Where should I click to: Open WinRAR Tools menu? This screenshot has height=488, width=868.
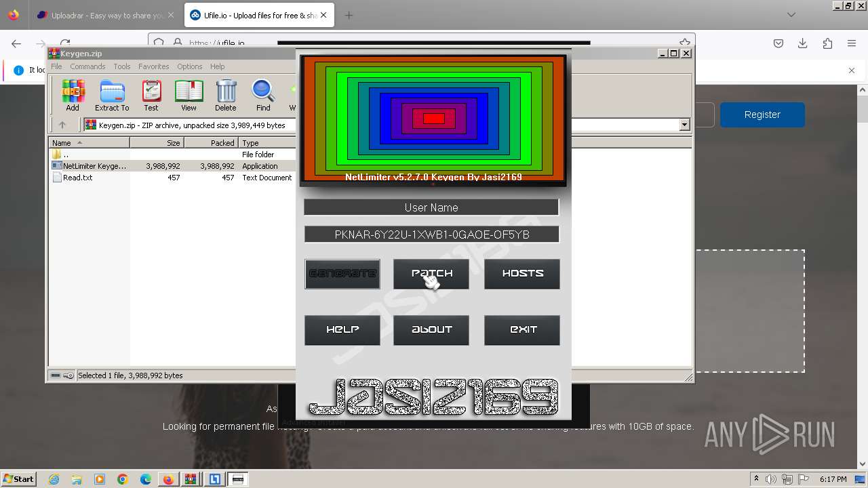pos(122,66)
